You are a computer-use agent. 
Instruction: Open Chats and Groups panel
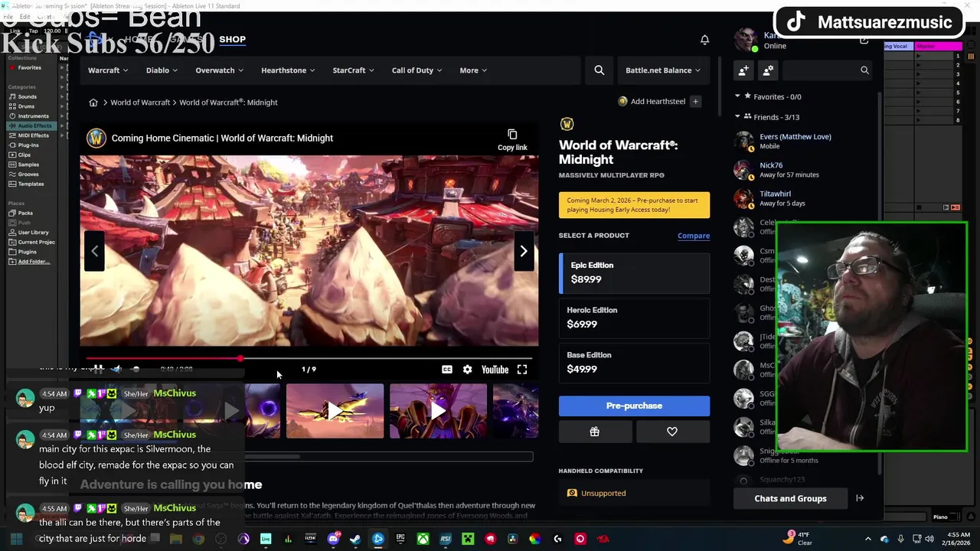[790, 498]
